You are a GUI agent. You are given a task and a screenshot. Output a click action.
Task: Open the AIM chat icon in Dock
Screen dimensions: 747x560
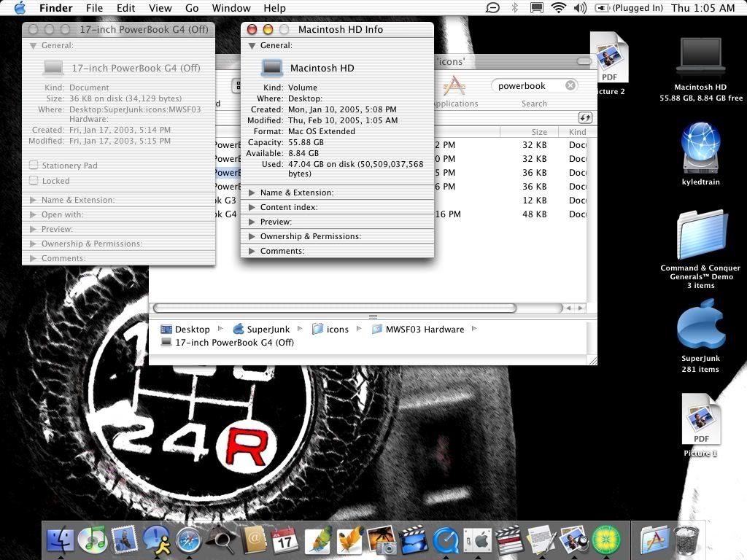[x=157, y=540]
